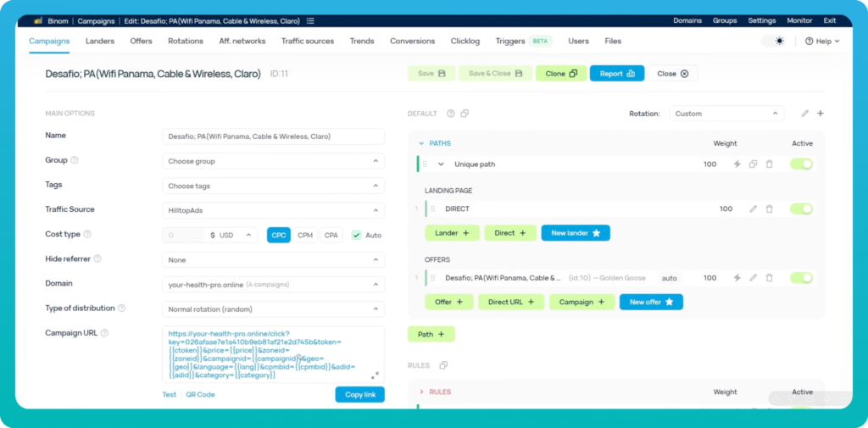Open the list icon beside campaign breadcrumb
868x428 pixels.
[310, 21]
